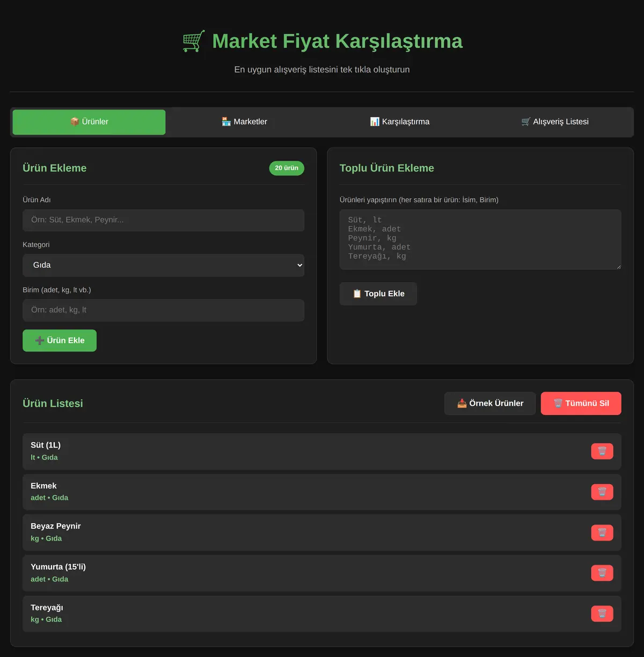Click the shopping cart logo icon

194,41
